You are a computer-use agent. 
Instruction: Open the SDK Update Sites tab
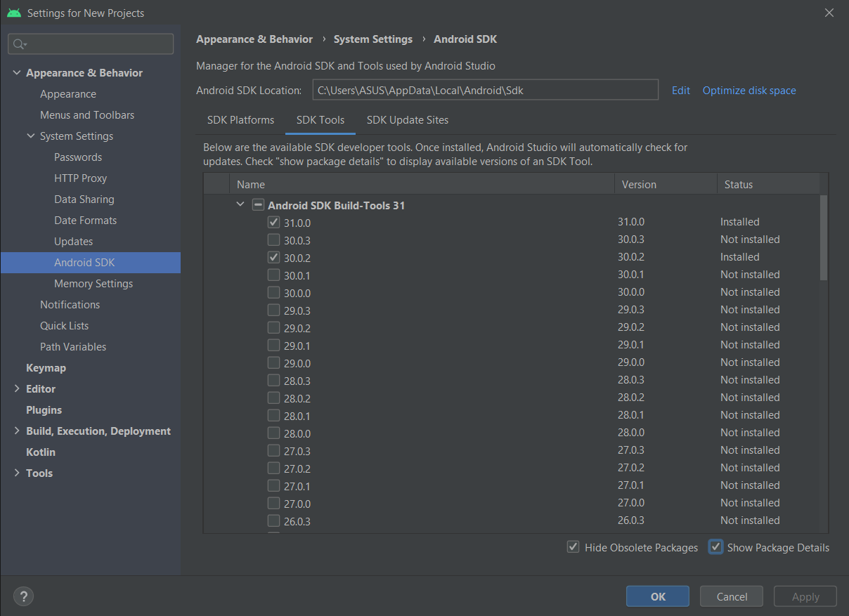tap(408, 120)
